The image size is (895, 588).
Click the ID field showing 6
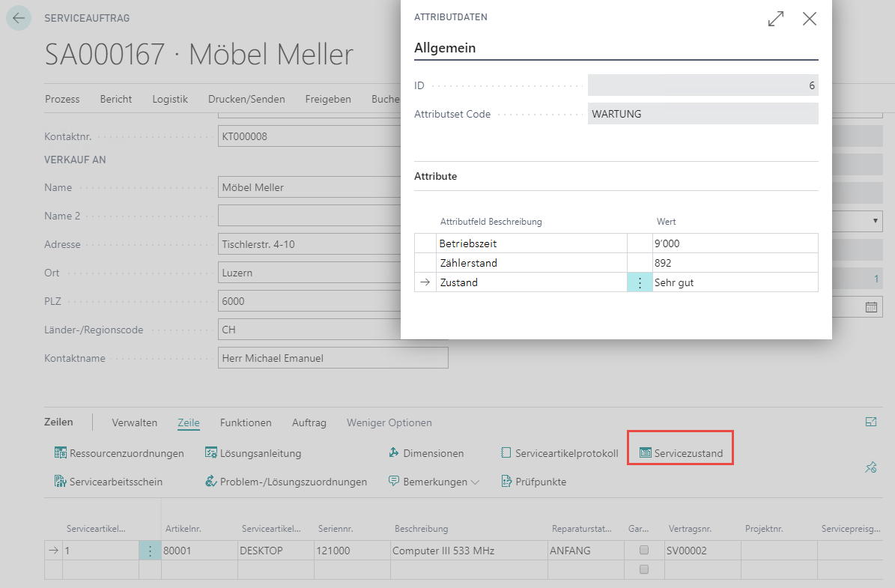tap(703, 85)
